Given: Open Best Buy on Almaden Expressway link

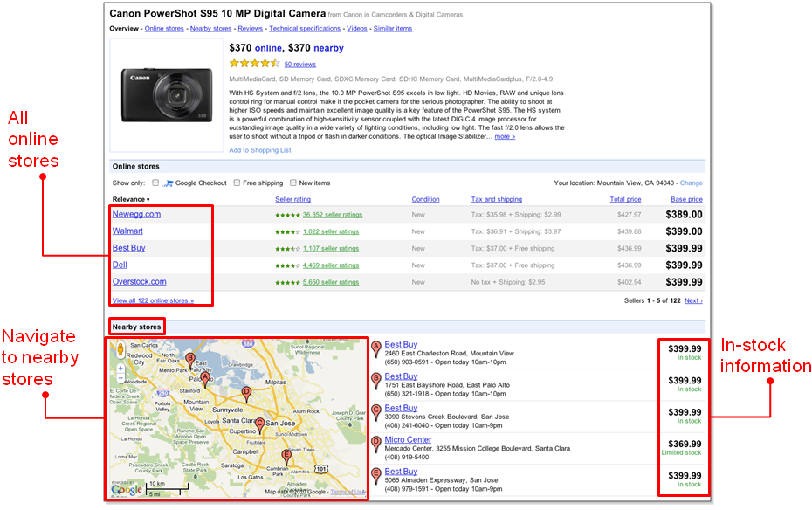Looking at the screenshot, I should pyautogui.click(x=401, y=472).
